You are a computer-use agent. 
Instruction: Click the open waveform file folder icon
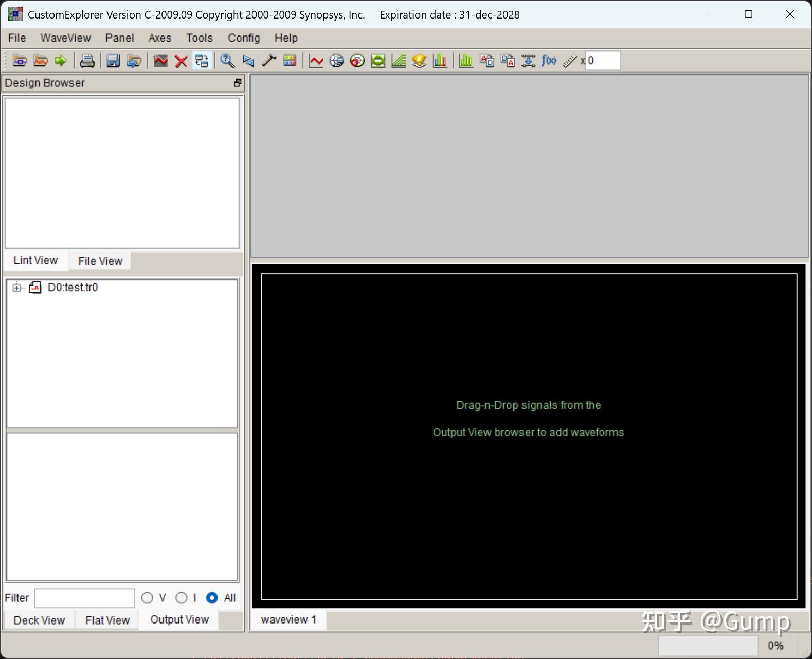point(40,61)
